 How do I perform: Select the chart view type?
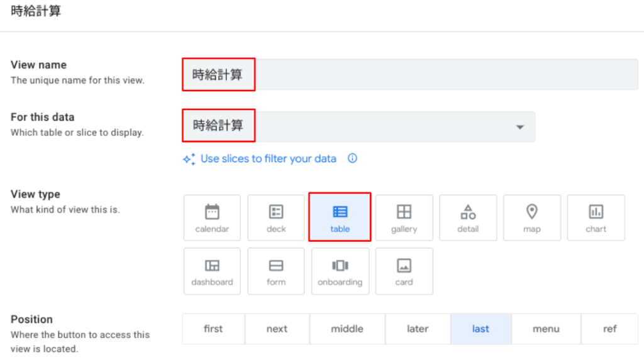tap(596, 217)
